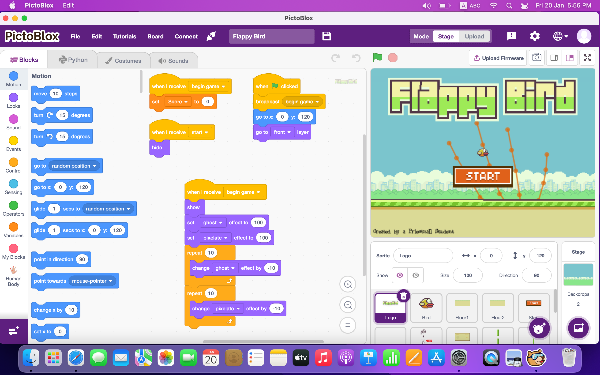
Task: Open the choose a sprite button
Action: [x=539, y=328]
